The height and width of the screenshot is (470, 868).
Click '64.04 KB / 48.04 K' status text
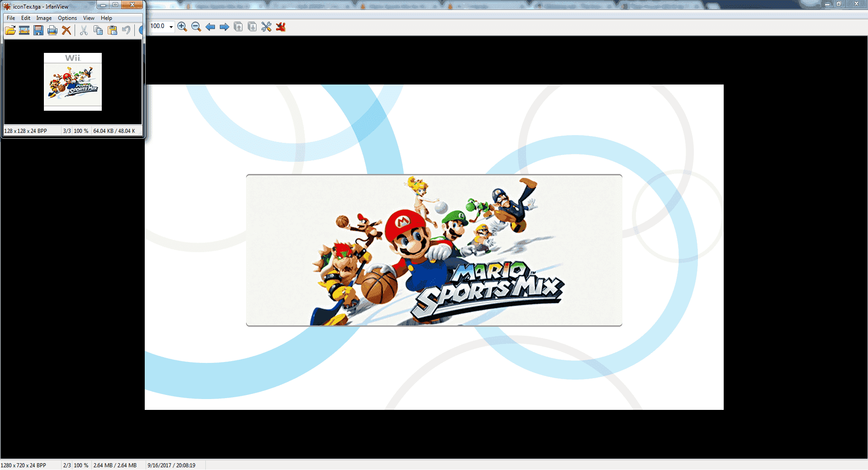tap(114, 131)
